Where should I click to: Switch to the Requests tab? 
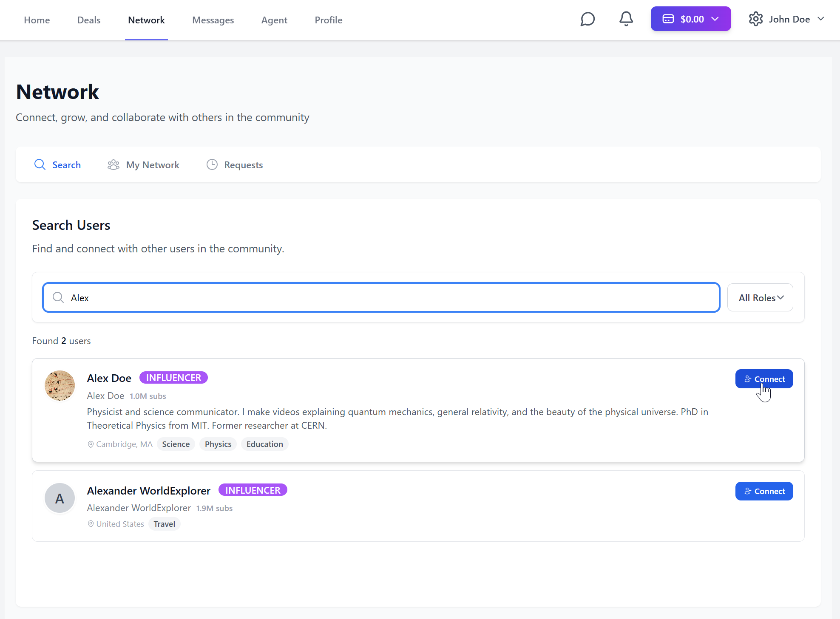pos(235,165)
